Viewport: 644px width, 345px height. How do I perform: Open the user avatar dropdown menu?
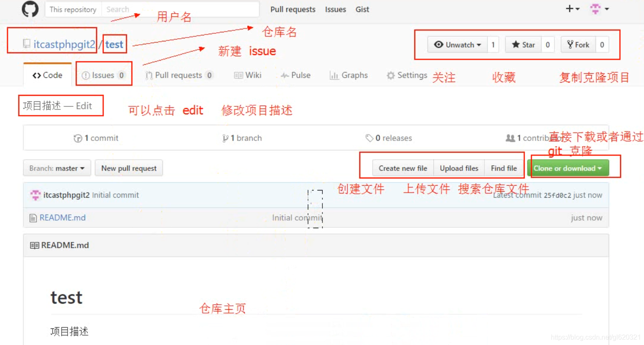pyautogui.click(x=600, y=9)
